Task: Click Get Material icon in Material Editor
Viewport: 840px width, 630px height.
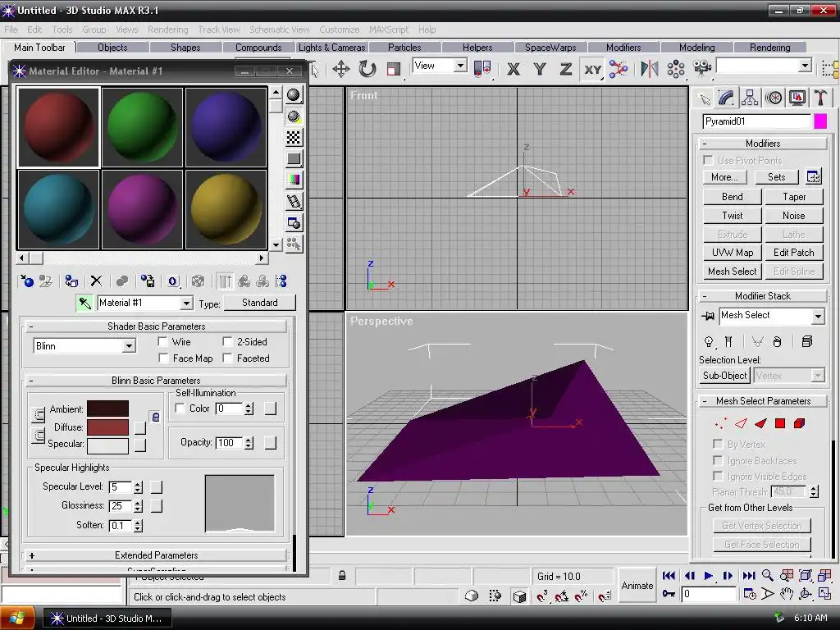Action: 27,281
